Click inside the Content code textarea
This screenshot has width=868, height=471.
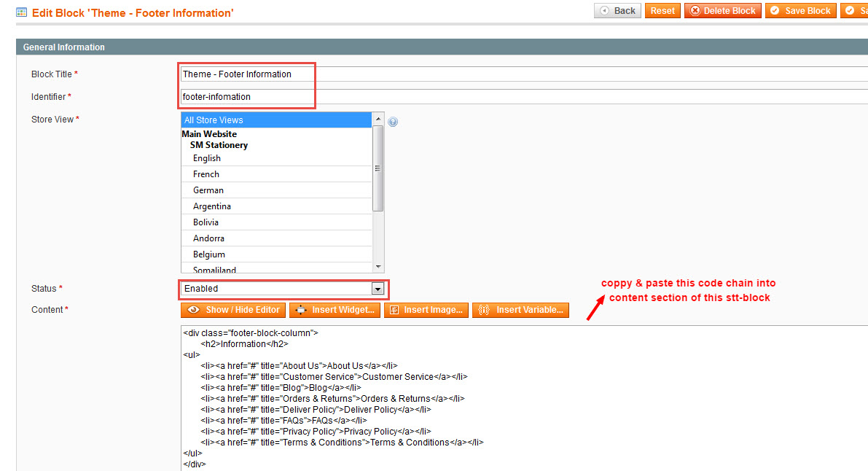pyautogui.click(x=524, y=398)
